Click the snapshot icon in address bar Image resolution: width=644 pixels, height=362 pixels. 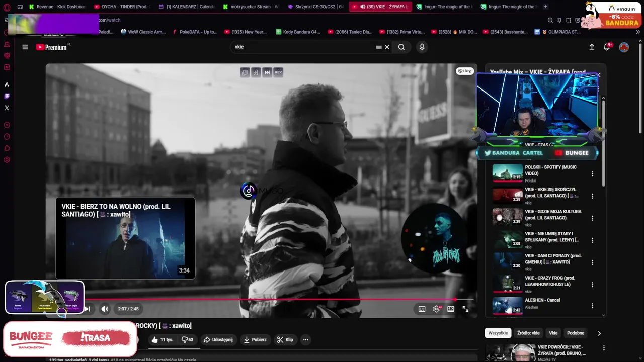tap(569, 20)
